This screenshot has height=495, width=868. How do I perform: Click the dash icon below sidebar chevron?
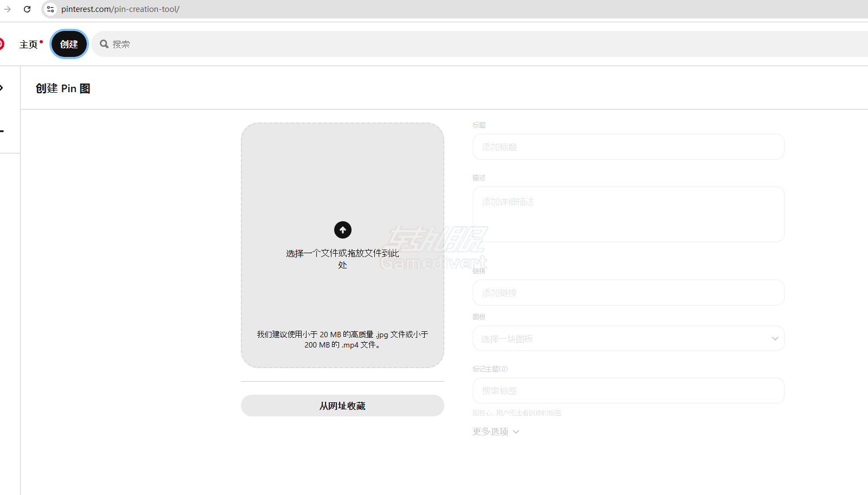pos(2,131)
